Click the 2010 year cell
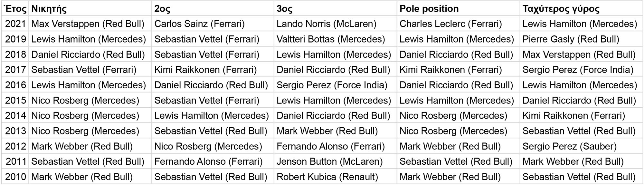Viewport: 644px width, 185px height. [15, 177]
